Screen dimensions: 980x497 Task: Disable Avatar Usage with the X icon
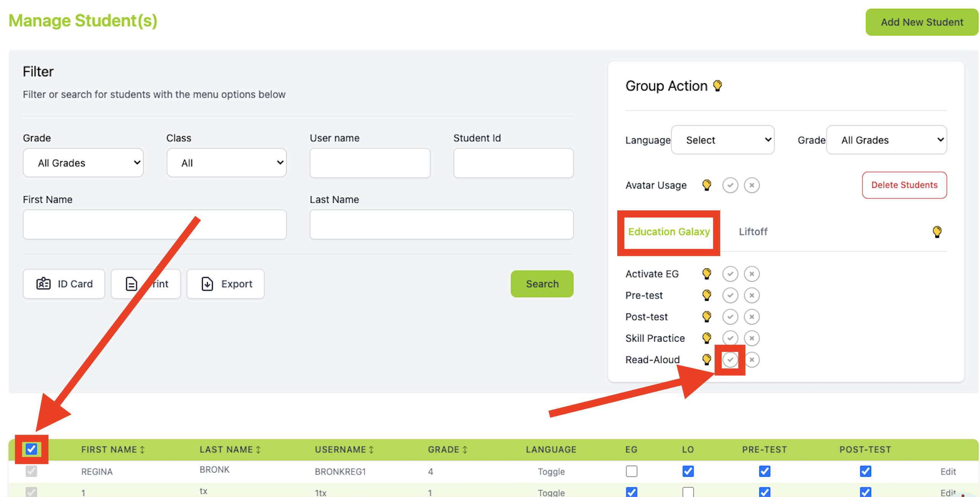751,185
